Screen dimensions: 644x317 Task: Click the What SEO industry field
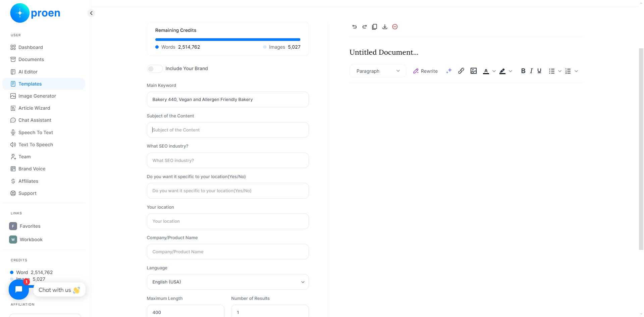228,160
